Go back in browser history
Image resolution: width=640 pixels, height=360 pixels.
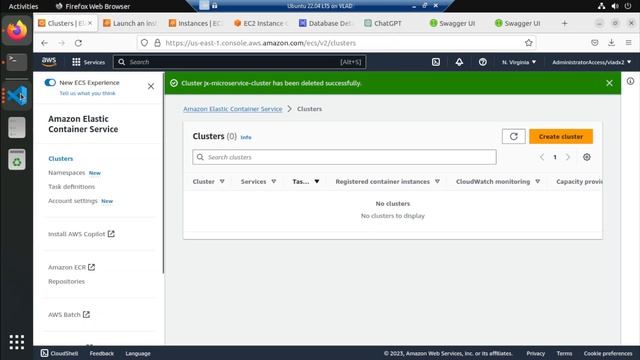click(x=44, y=43)
